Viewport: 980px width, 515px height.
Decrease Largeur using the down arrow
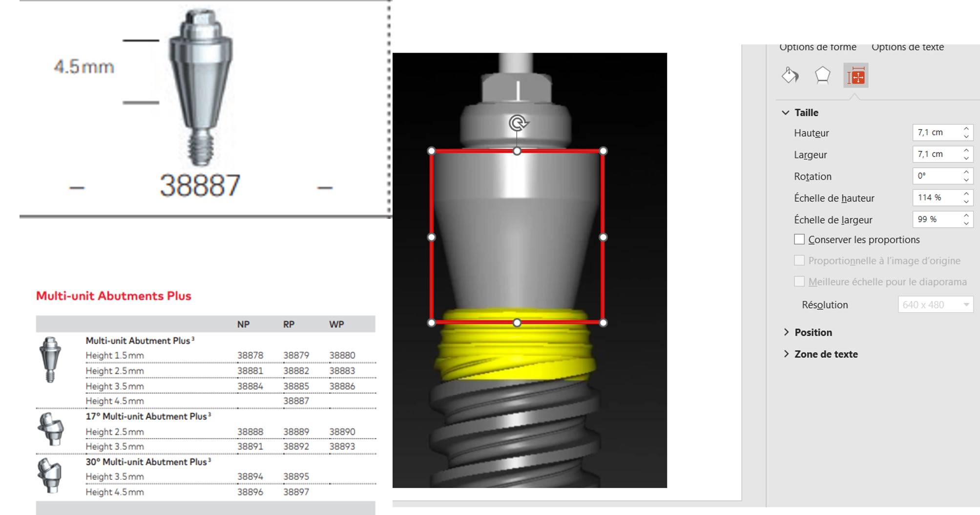coord(966,158)
